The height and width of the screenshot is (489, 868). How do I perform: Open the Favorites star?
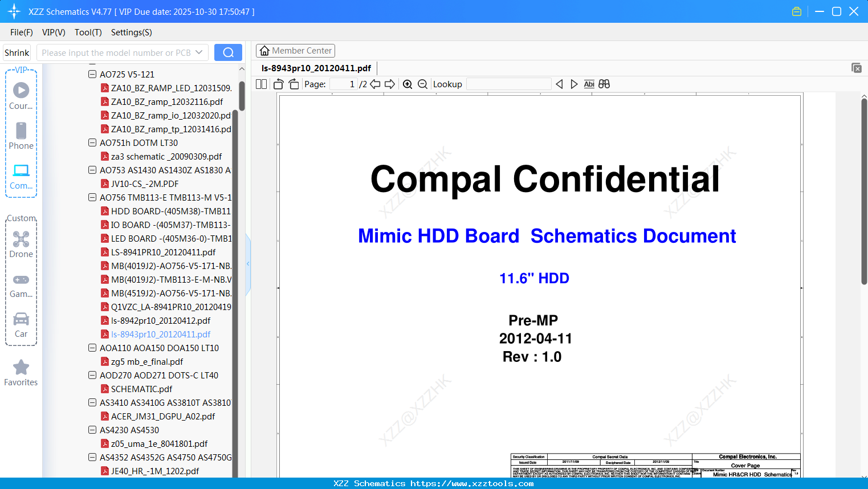pos(21,373)
